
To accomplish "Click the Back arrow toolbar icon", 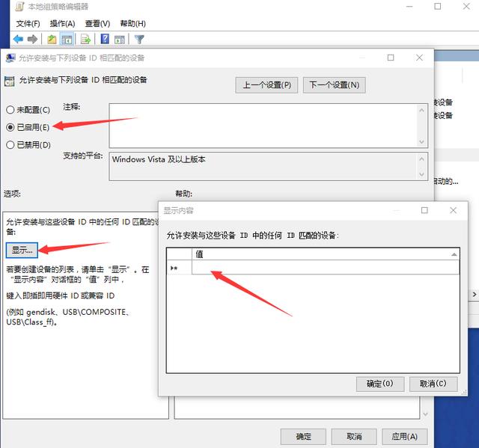I will 18,39.
